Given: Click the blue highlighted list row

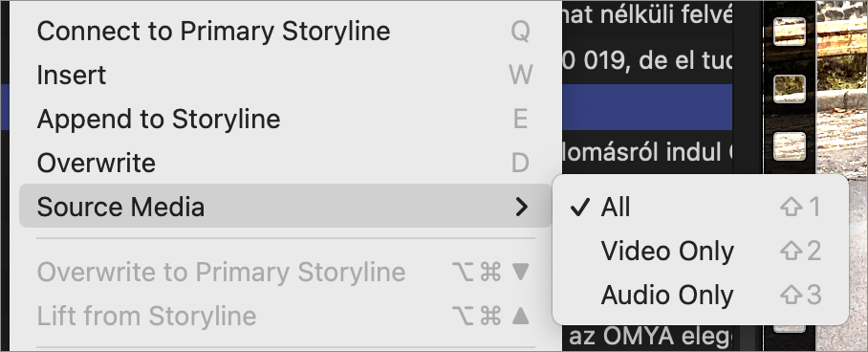Looking at the screenshot, I should (x=648, y=106).
